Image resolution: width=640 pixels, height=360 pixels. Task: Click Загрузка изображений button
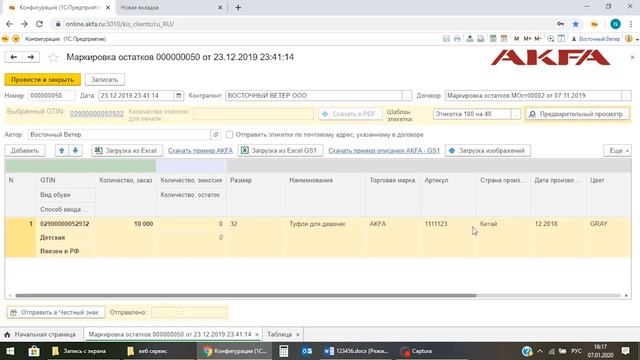(488, 151)
